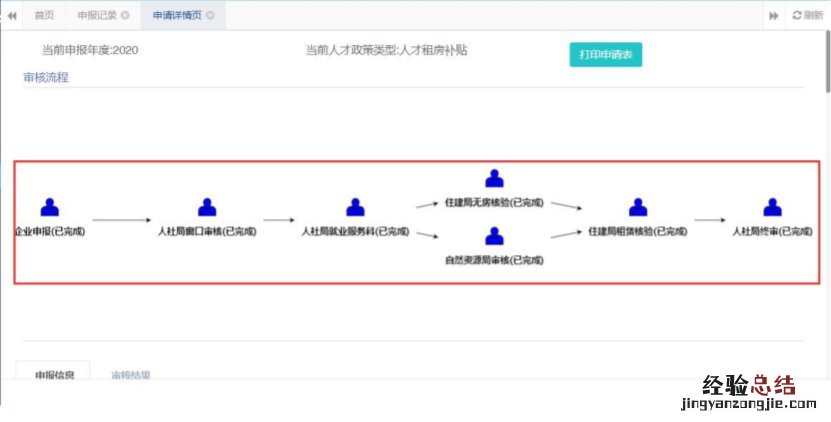Click the 人社局窗口审核 person icon
831x422 pixels.
(x=207, y=207)
